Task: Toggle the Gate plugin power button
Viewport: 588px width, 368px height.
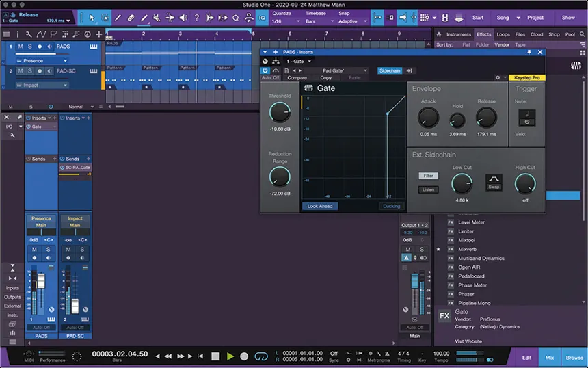Action: [265, 70]
